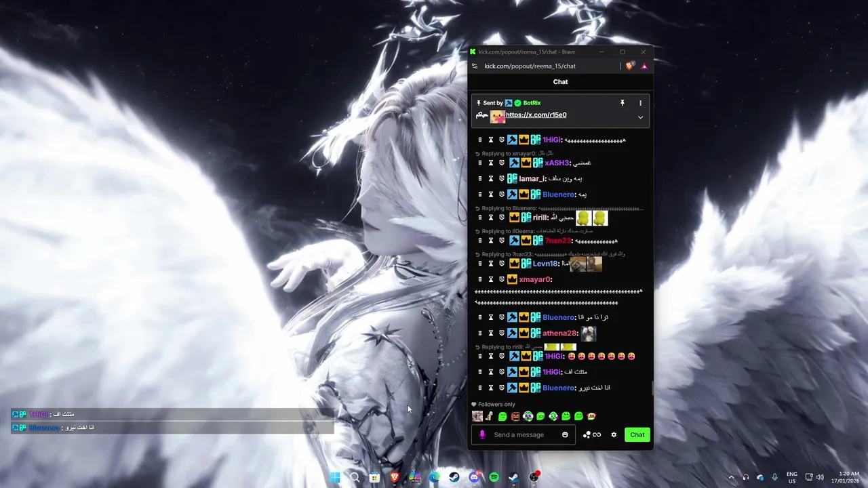Click the "Replying to 7nan23" reply line
This screenshot has width=868, height=488.
click(x=551, y=254)
